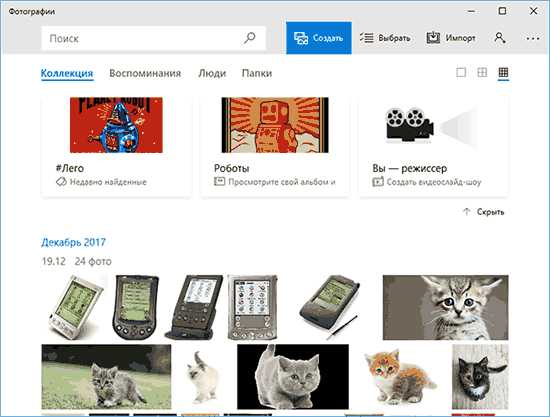Open the large tabby kitten photo
The image size is (550, 417).
(x=445, y=308)
